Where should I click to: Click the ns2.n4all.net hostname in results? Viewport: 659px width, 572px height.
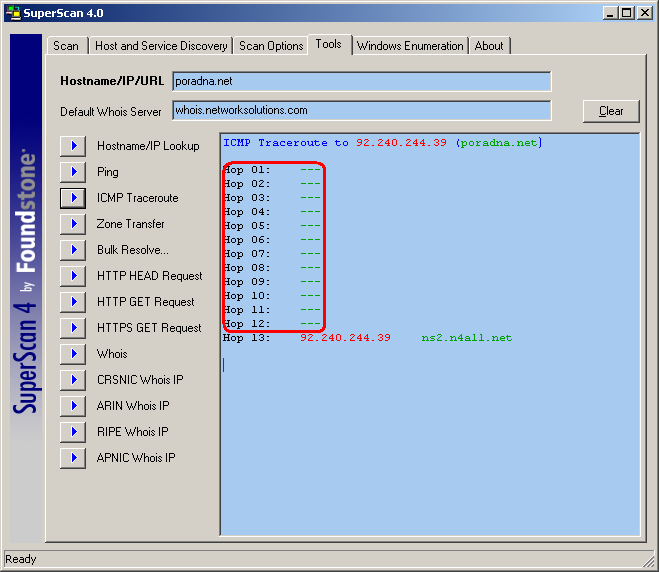click(x=467, y=338)
